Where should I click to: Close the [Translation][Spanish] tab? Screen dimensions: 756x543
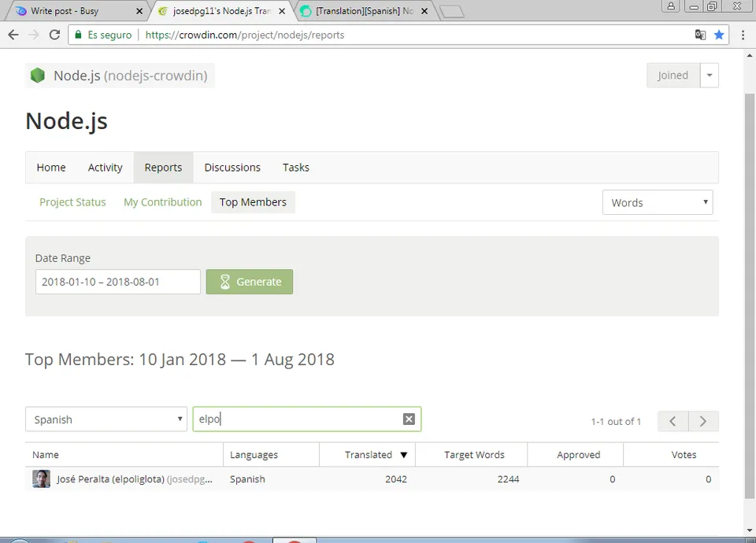[424, 11]
